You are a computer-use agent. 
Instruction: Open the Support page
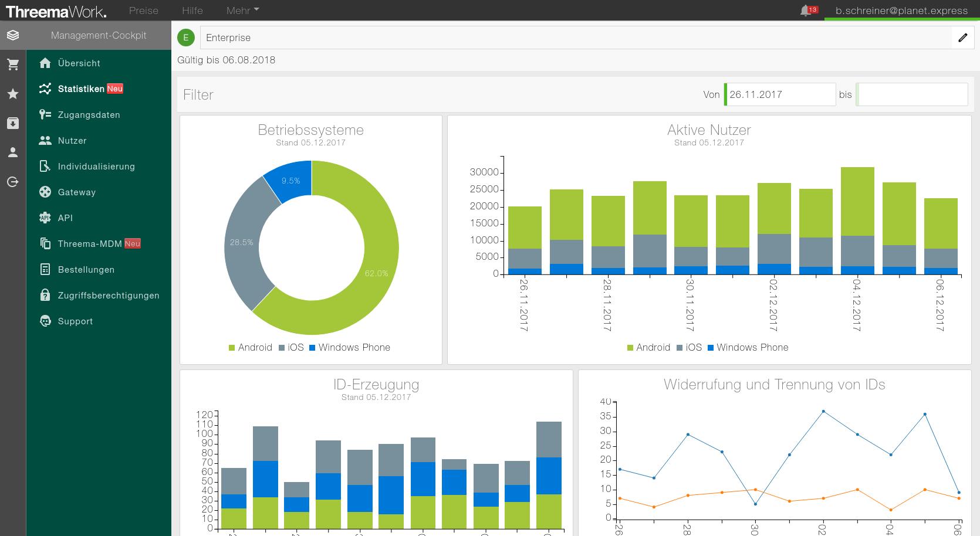(75, 321)
